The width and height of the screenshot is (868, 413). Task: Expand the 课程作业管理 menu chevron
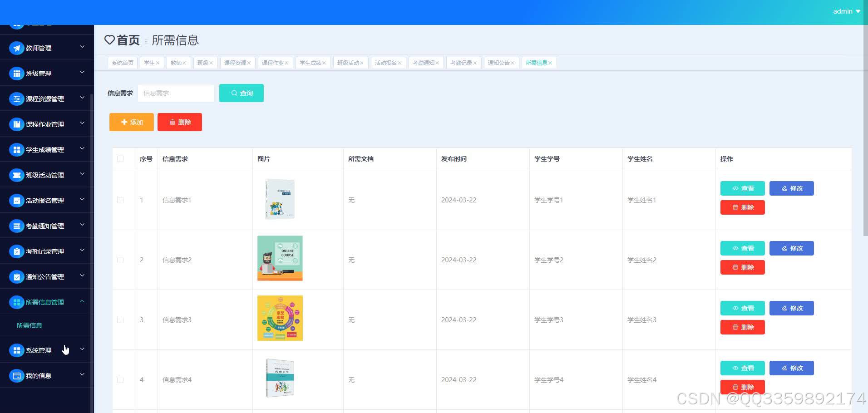coord(82,123)
